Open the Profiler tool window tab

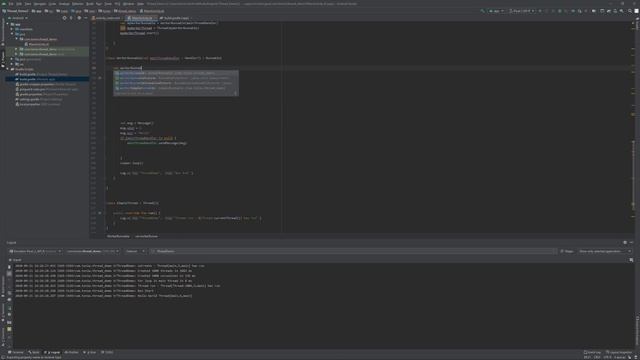click(x=71, y=352)
